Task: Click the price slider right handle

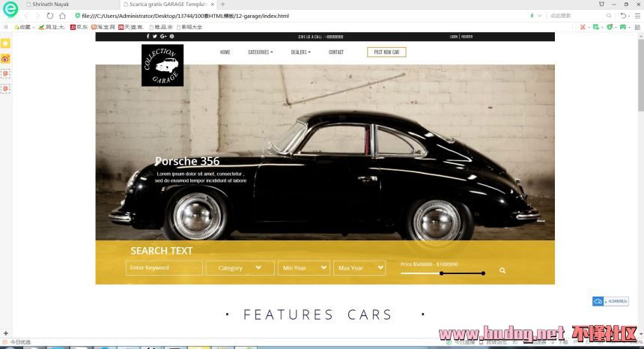Action: [484, 273]
